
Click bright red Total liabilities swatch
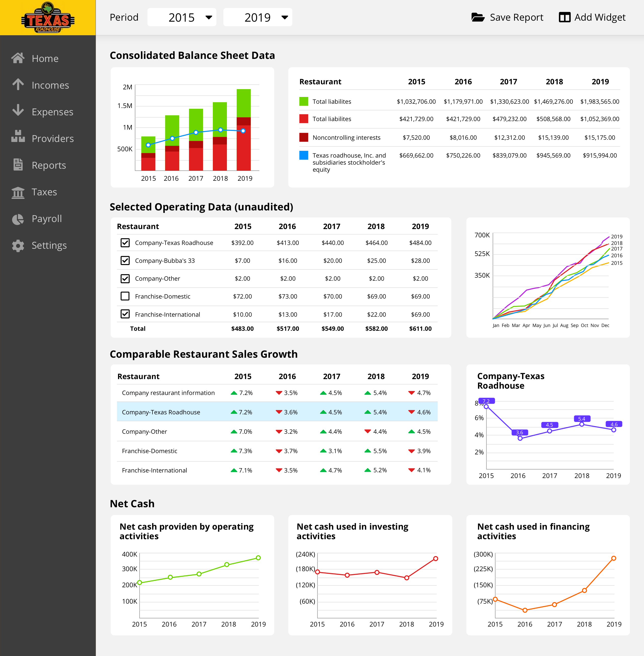(x=304, y=119)
